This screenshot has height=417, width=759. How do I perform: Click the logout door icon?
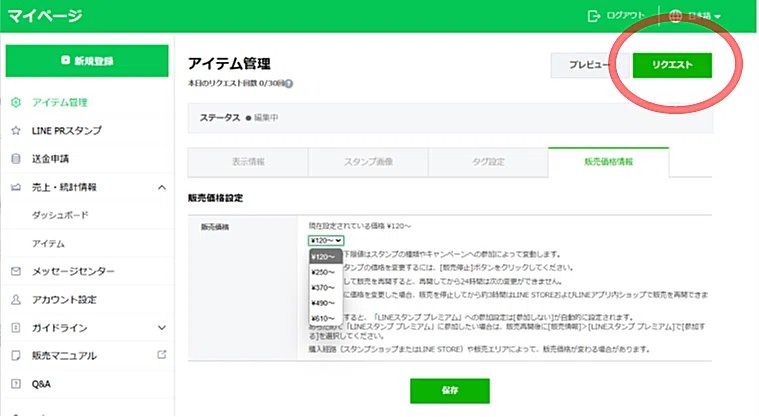tap(593, 16)
